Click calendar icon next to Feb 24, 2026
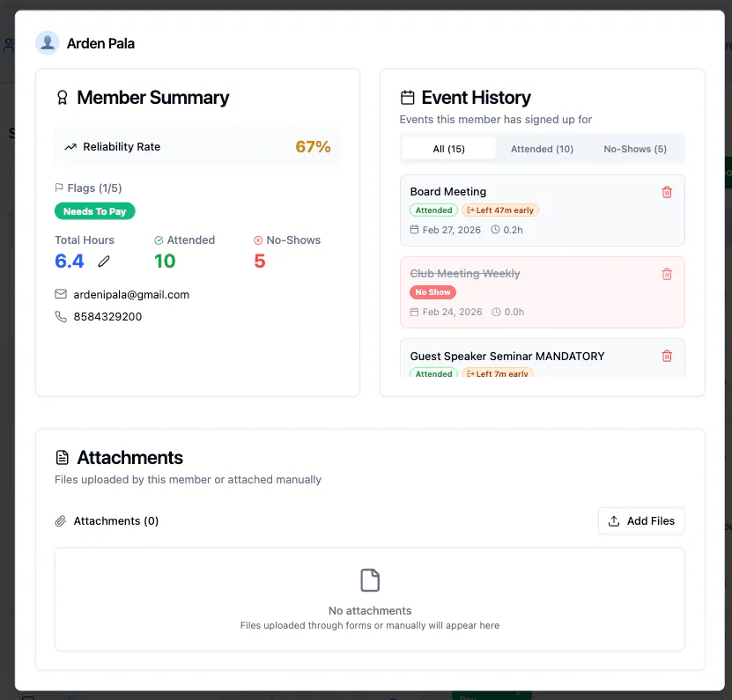 tap(415, 312)
